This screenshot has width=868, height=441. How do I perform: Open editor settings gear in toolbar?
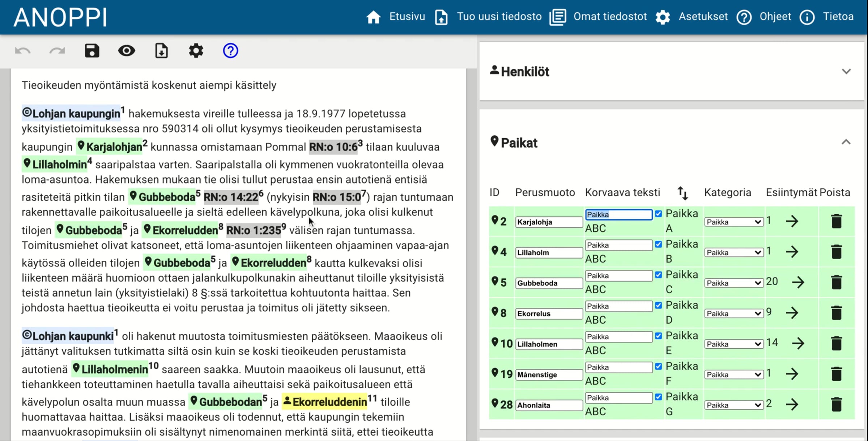click(196, 51)
